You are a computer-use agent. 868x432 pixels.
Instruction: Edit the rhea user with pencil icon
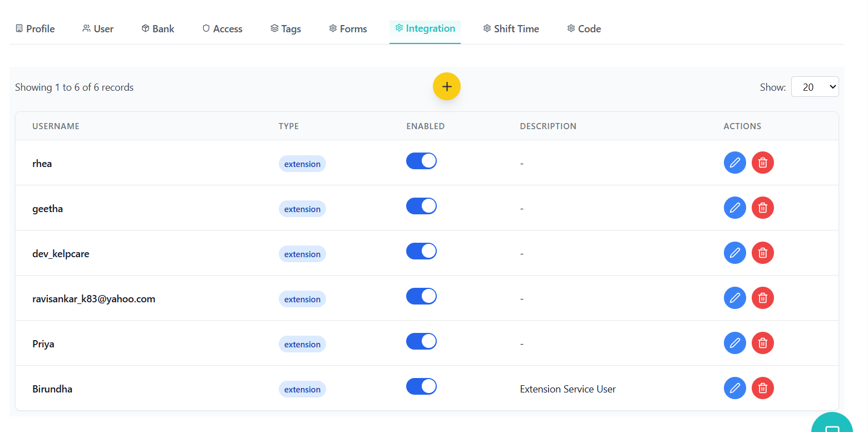[x=734, y=163]
